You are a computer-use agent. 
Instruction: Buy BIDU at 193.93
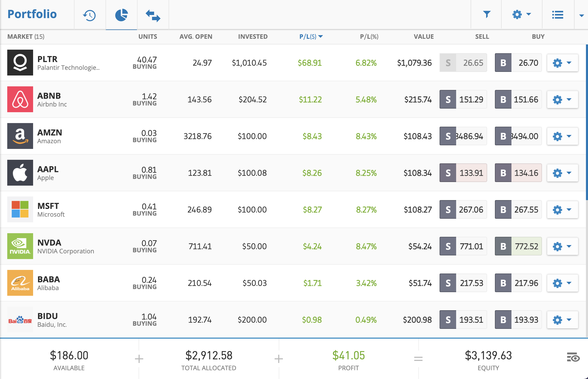tap(518, 320)
